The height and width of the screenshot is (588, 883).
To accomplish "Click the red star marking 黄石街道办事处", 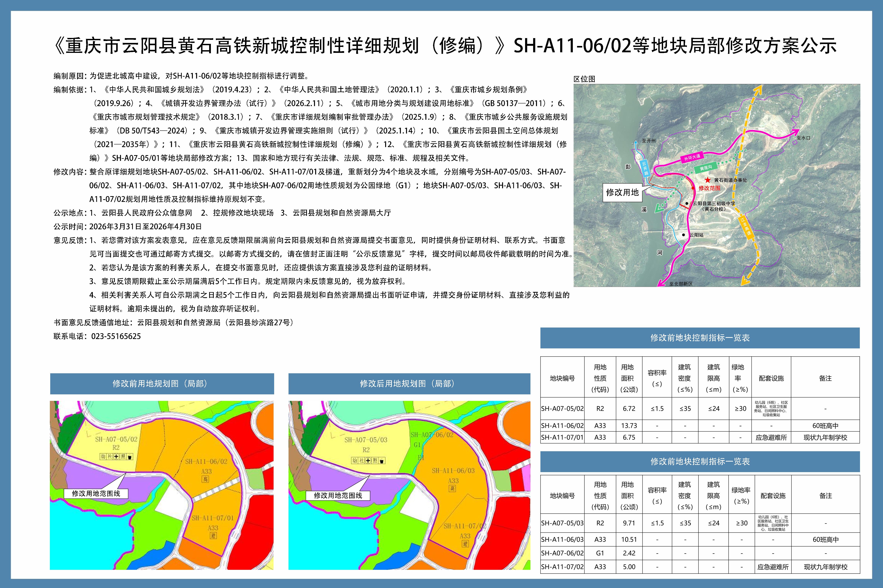I will (707, 180).
